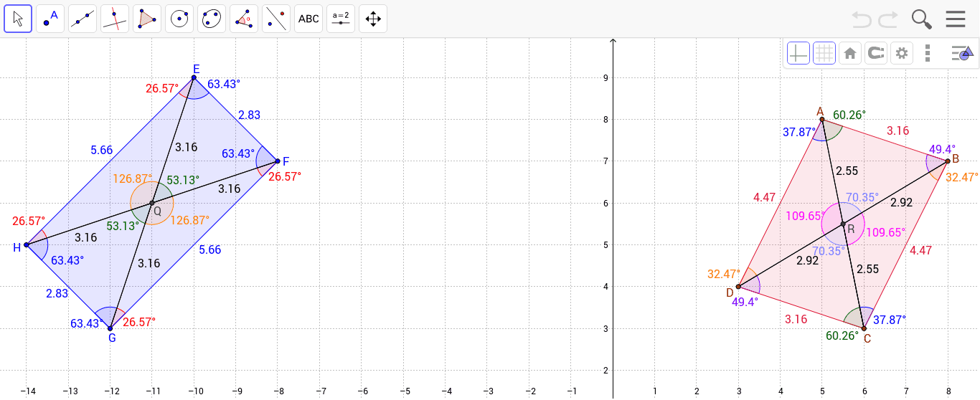Click the 4.47 length label on side BC
Image resolution: width=980 pixels, height=400 pixels.
point(920,250)
